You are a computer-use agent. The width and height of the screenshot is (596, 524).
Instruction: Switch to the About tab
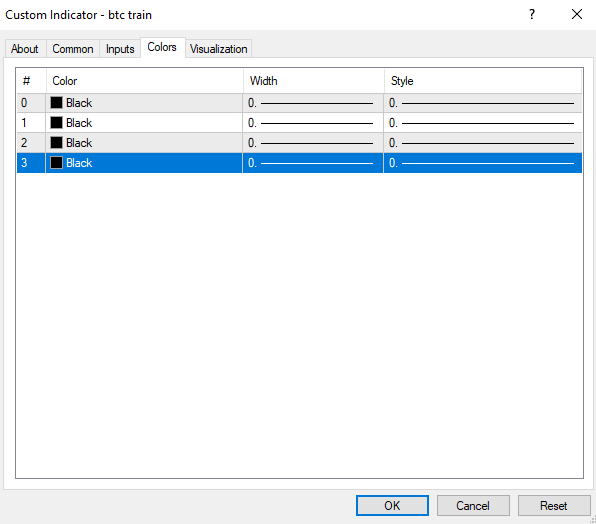(25, 49)
